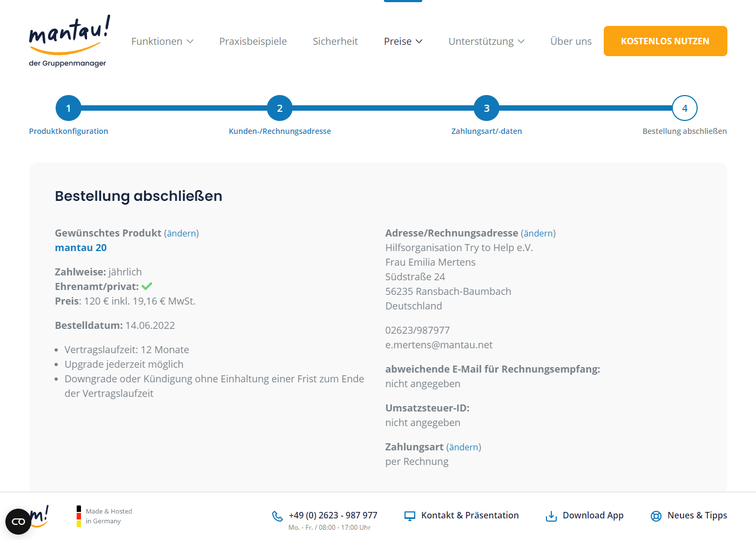Click the mantau logo in header
The height and width of the screenshot is (540, 756).
tap(70, 41)
